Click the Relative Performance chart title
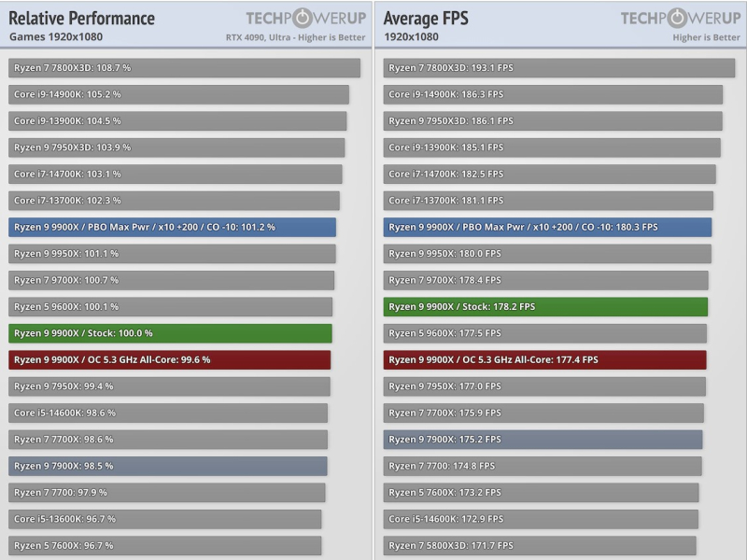The image size is (747, 560). click(82, 19)
